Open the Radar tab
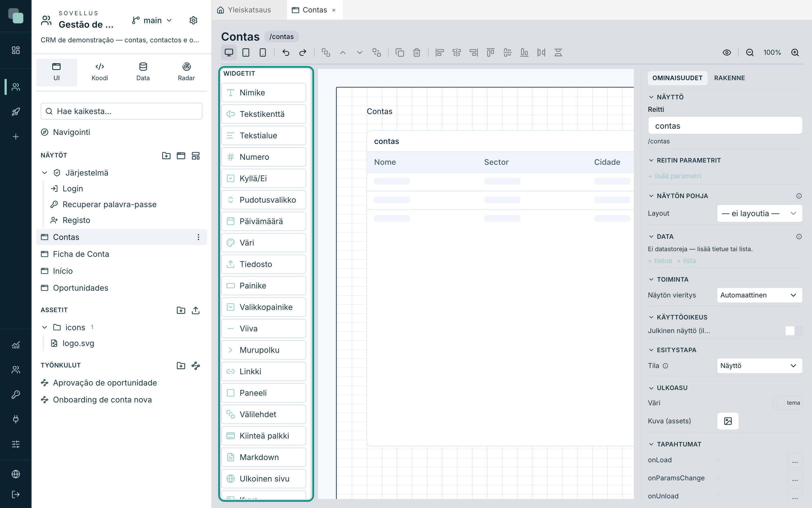The height and width of the screenshot is (508, 812). coord(186,72)
